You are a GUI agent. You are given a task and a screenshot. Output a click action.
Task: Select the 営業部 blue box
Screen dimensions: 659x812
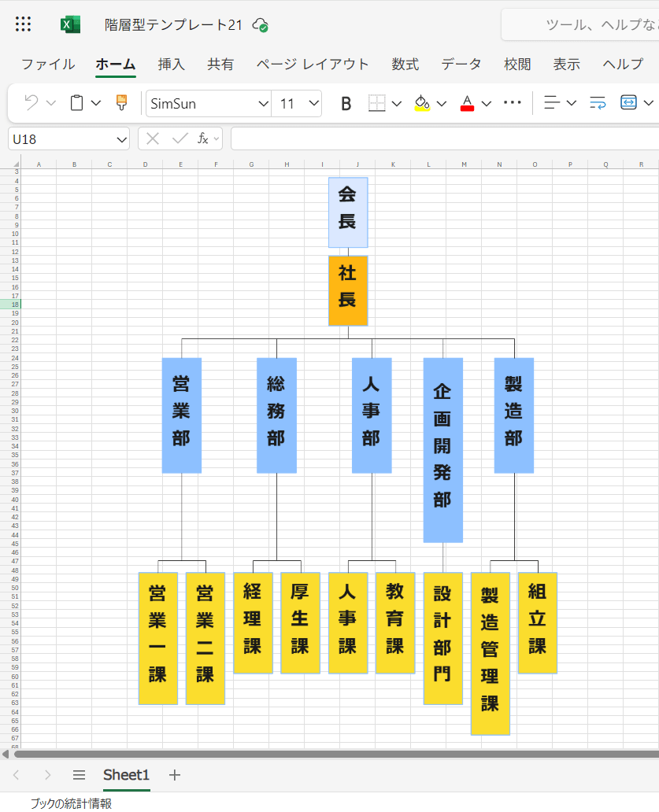pos(181,415)
